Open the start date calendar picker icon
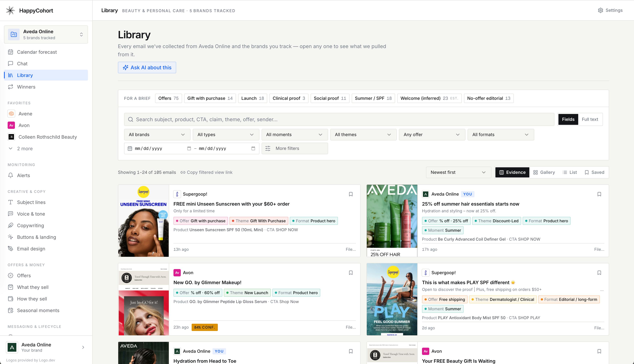The image size is (634, 364). pyautogui.click(x=189, y=148)
